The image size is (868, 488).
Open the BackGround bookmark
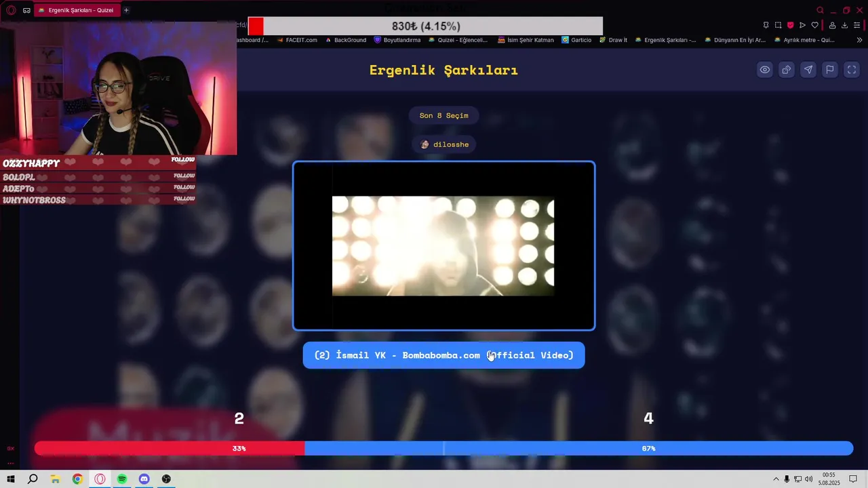point(345,40)
